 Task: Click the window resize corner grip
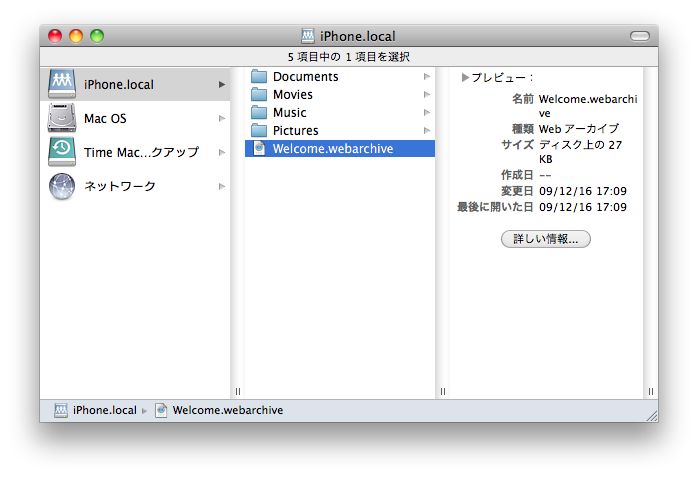(x=652, y=416)
